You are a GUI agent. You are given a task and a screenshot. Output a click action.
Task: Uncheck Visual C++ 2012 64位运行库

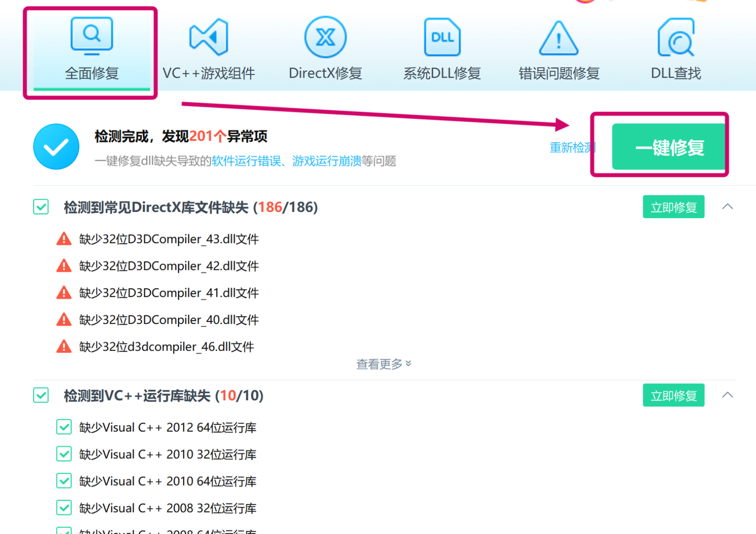[x=64, y=427]
